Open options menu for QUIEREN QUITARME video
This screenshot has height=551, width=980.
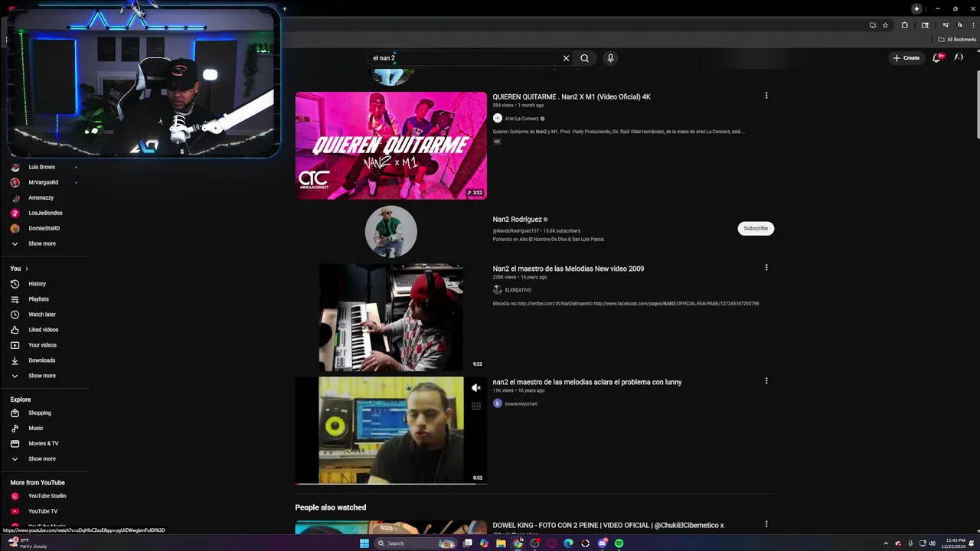766,96
